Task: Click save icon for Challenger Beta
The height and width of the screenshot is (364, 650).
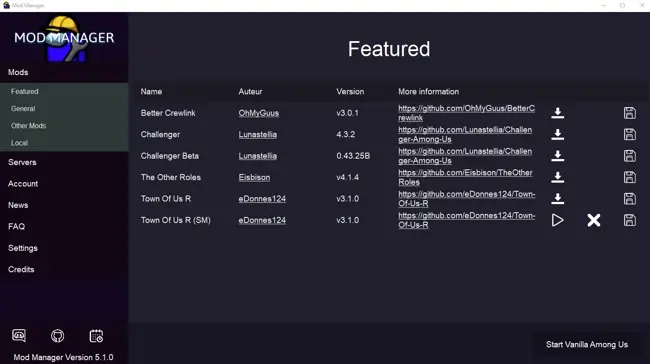Action: pos(630,156)
